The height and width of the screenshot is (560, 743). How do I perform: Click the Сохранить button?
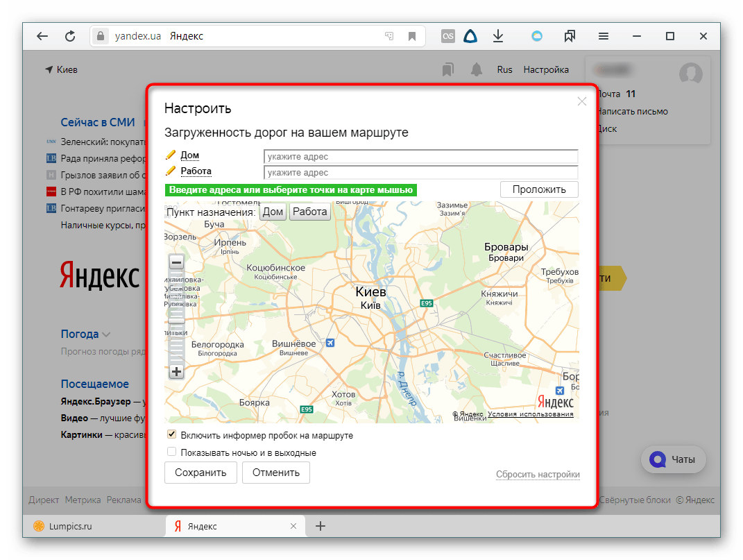200,473
